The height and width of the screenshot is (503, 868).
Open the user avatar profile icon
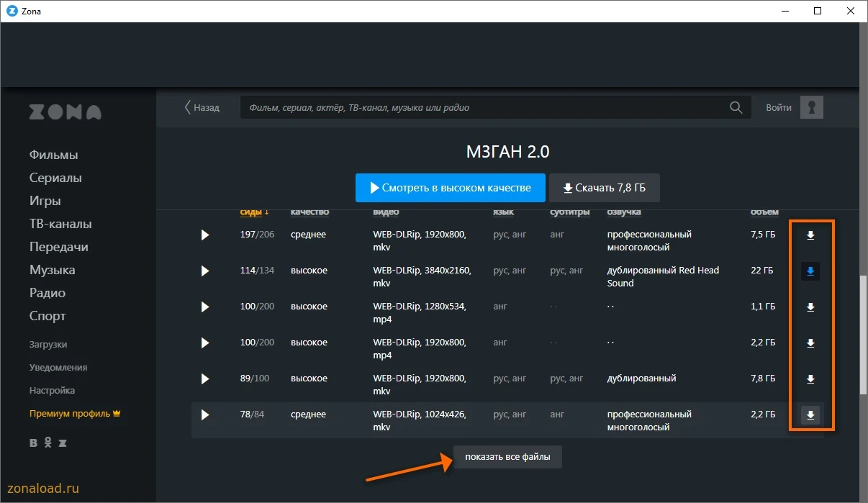coord(812,107)
